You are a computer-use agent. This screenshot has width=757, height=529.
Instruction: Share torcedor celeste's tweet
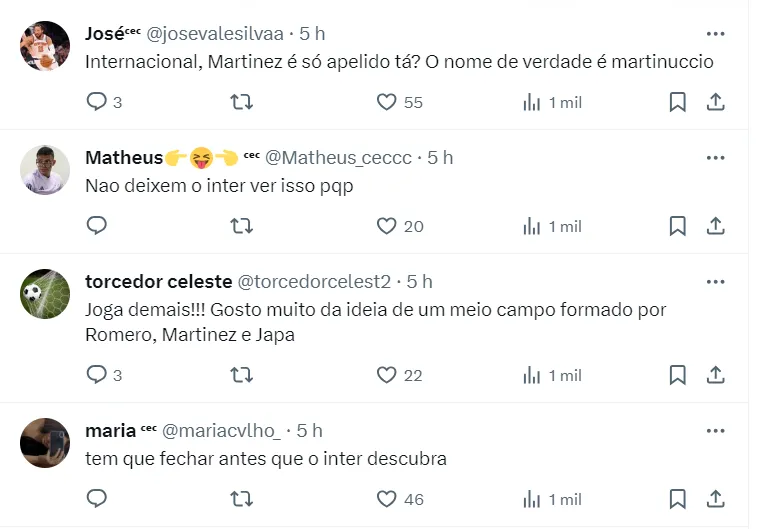point(715,375)
